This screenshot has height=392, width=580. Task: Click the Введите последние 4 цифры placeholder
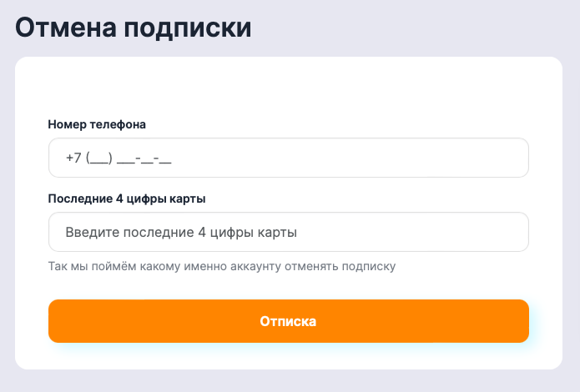(x=181, y=232)
